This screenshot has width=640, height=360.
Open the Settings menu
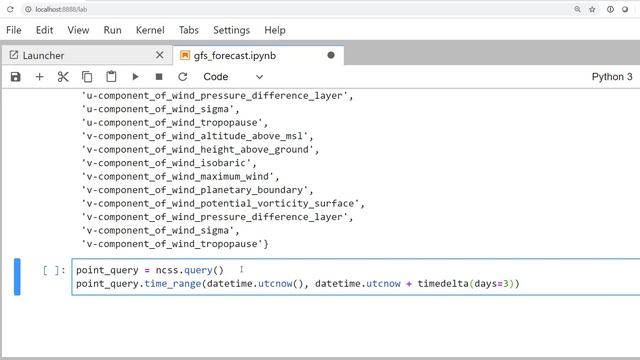pos(231,30)
